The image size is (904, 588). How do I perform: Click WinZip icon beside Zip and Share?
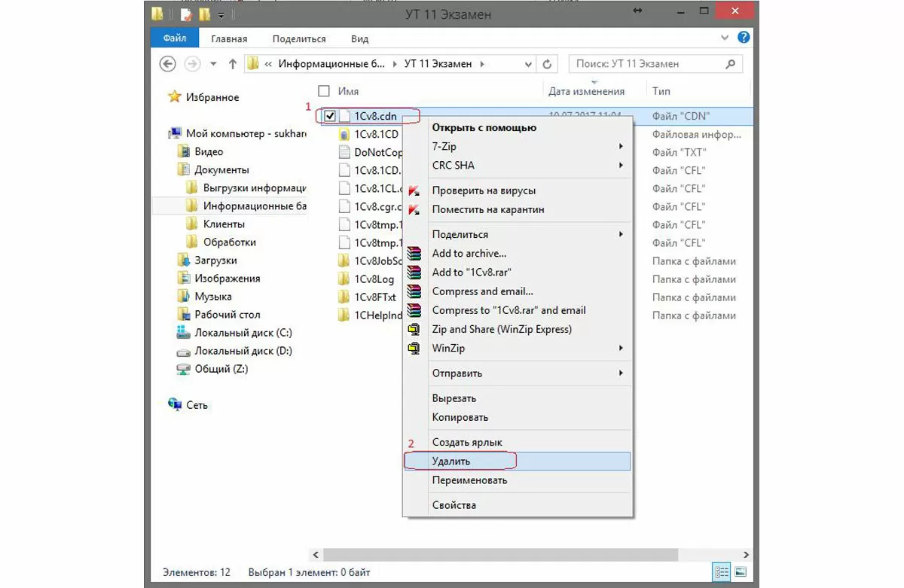pyautogui.click(x=414, y=329)
